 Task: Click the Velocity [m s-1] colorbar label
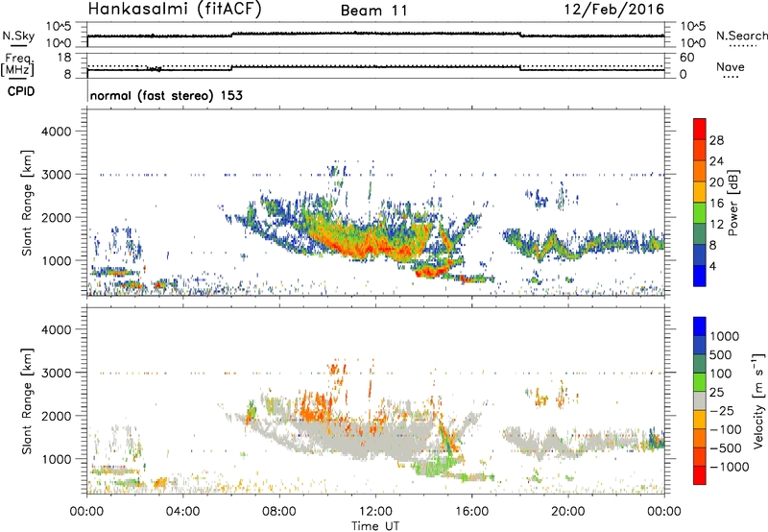coord(758,400)
